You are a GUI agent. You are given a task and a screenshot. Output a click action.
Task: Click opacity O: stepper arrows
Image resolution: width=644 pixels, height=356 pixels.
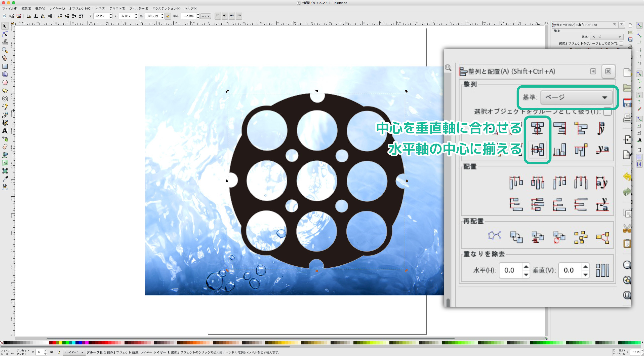pos(46,352)
